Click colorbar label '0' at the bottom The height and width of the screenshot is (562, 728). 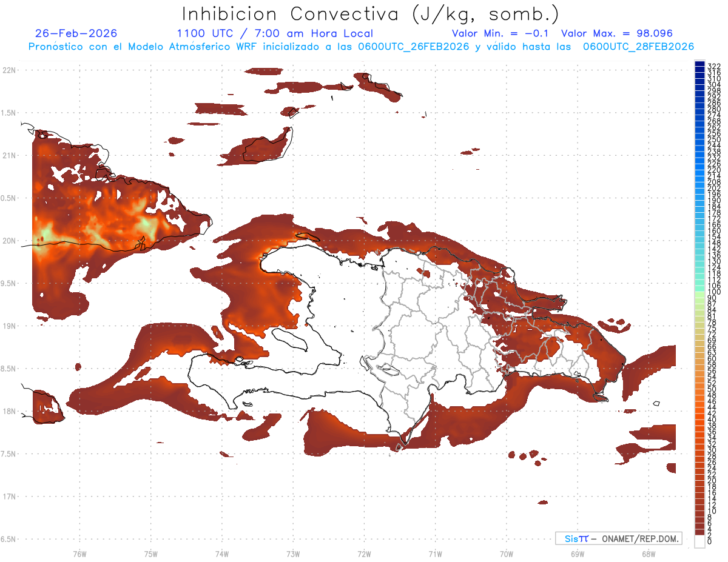point(710,541)
